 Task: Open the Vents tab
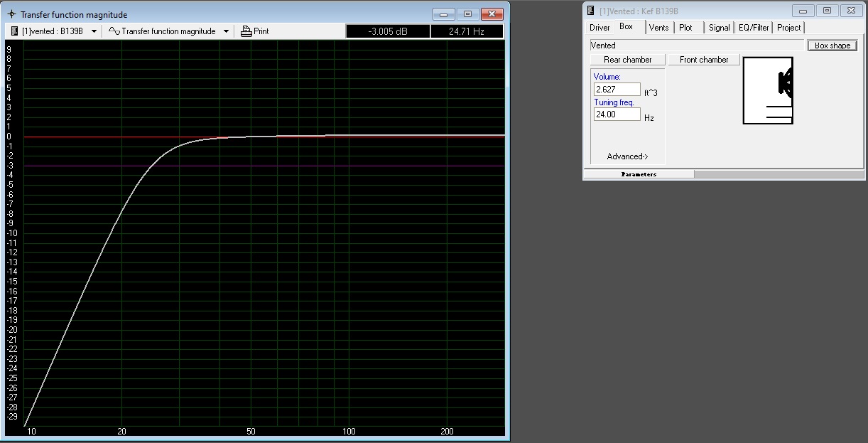coord(658,28)
